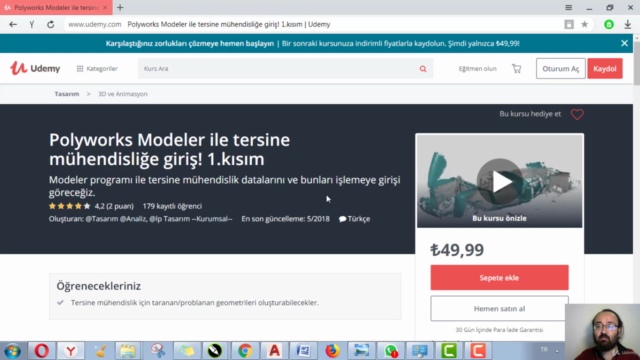Launch Opera from the taskbar

[42, 351]
